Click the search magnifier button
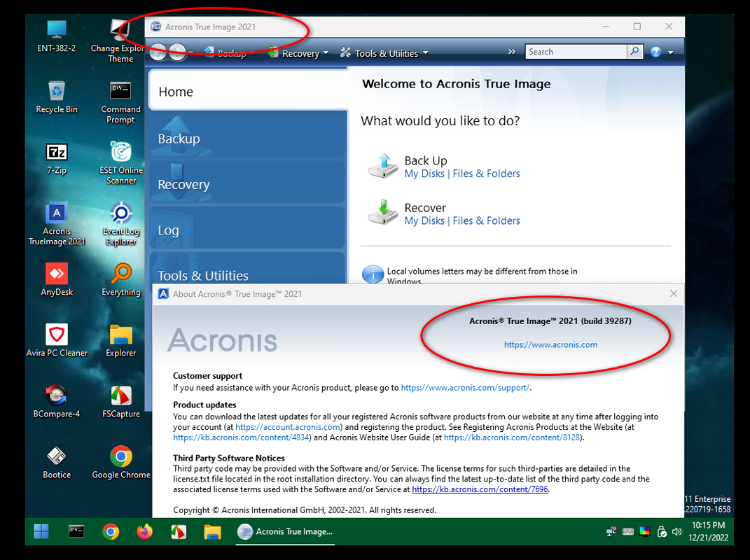The height and width of the screenshot is (560, 750). 634,51
